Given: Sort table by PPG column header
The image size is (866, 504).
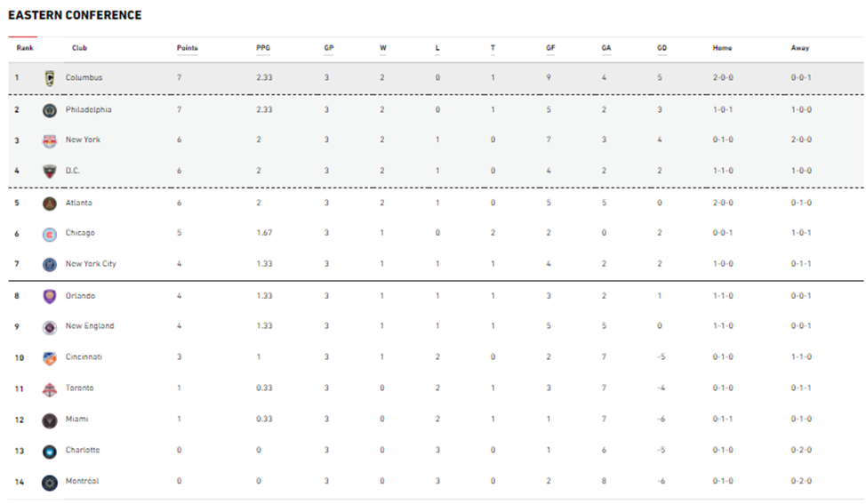Looking at the screenshot, I should 263,48.
